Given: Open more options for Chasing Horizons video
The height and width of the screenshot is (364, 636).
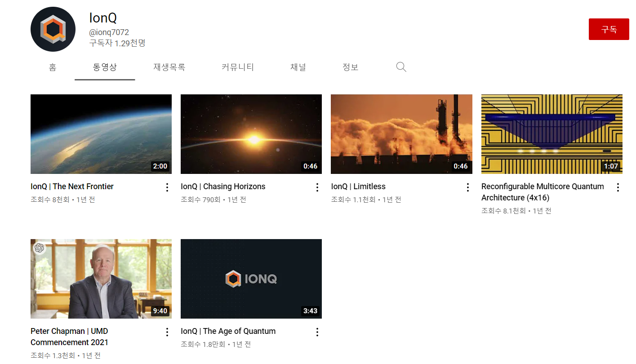Looking at the screenshot, I should point(317,187).
